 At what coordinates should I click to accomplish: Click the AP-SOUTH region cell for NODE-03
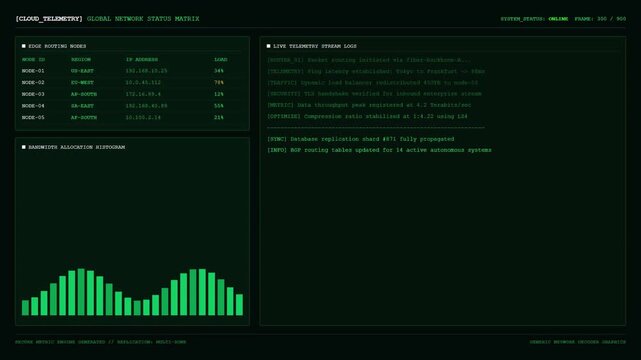click(84, 94)
